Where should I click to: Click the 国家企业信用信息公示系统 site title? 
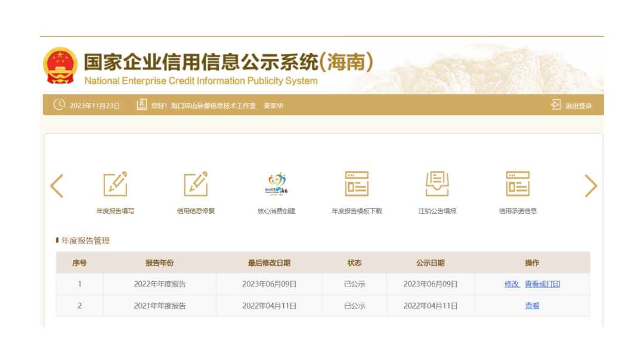coord(228,62)
